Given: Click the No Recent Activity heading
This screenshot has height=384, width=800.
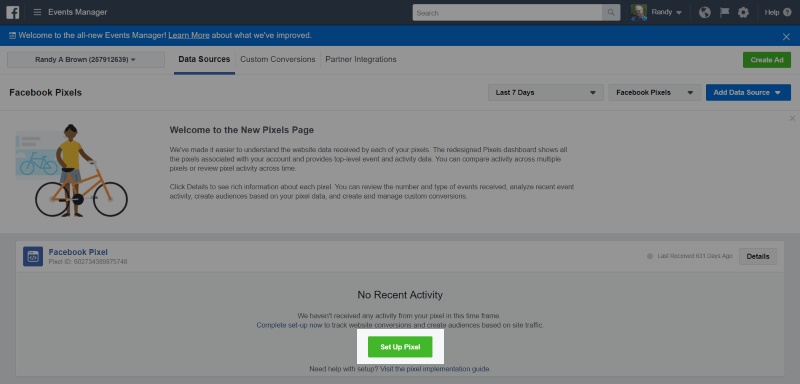Looking at the screenshot, I should [x=400, y=295].
